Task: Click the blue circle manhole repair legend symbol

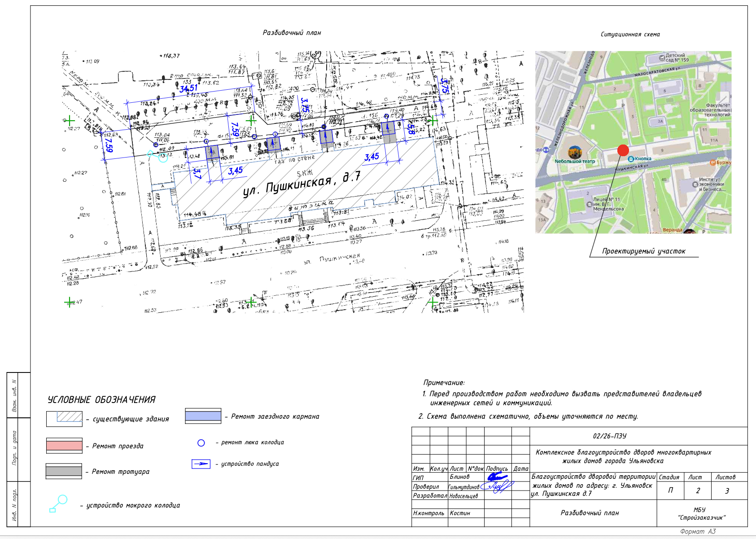Action: pos(201,443)
